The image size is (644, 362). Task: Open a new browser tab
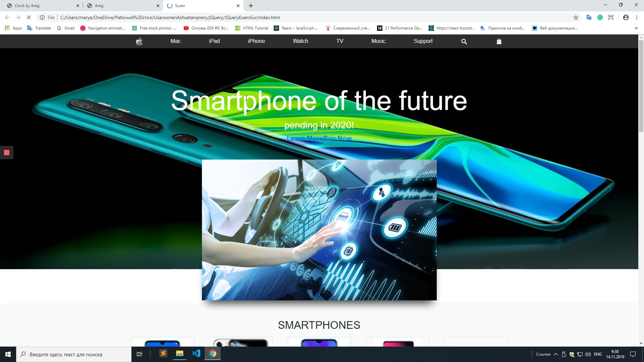[x=251, y=6]
